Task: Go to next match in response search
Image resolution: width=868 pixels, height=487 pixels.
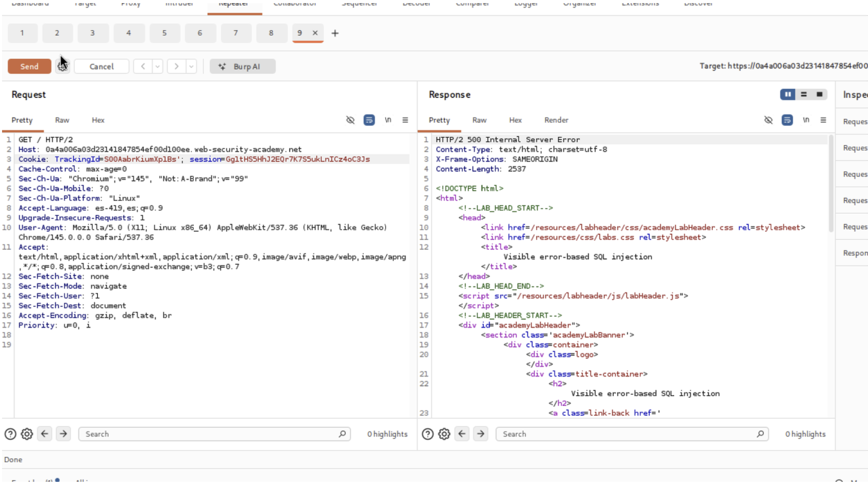Action: (x=480, y=434)
